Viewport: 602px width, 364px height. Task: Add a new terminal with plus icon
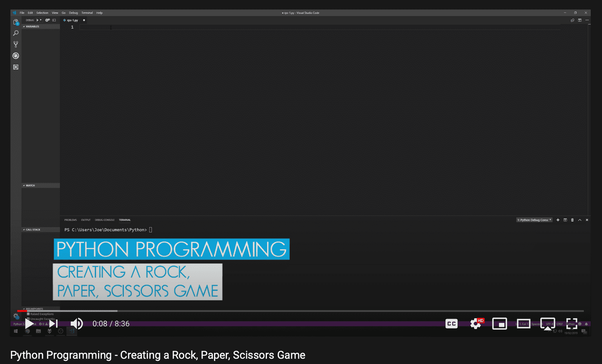pyautogui.click(x=558, y=220)
